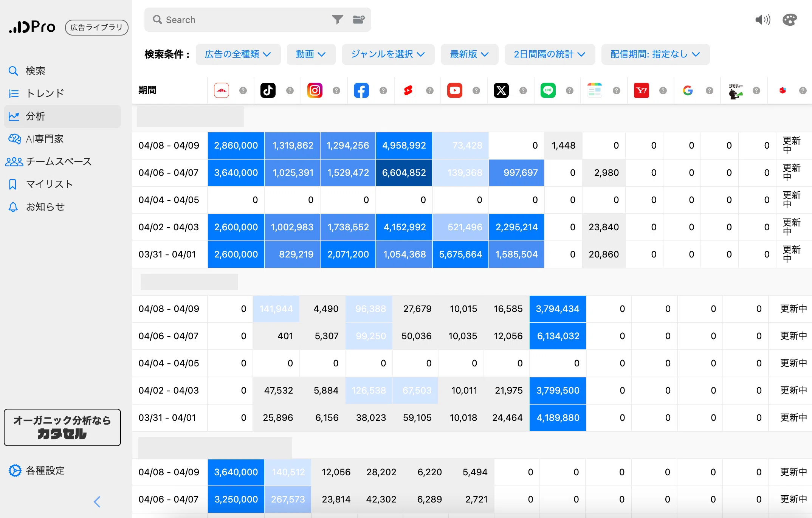Screen dimensions: 812x518
Task: Open the search filter funnel icon
Action: tap(337, 19)
